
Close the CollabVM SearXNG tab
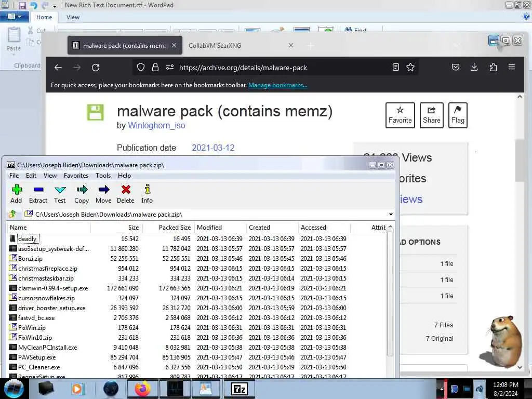coord(291,45)
